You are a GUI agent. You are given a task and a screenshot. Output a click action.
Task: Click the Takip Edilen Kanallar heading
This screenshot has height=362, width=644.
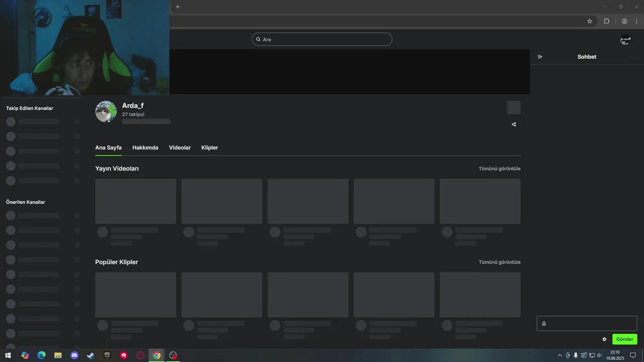point(29,108)
